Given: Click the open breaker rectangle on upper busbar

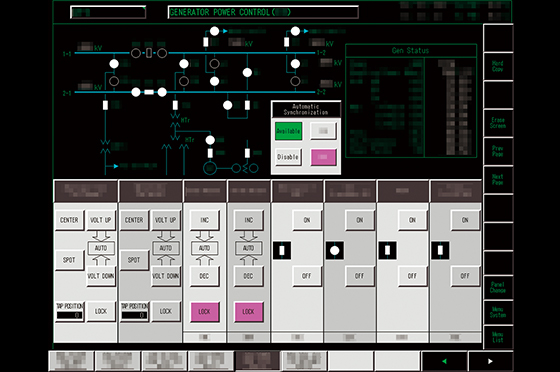Looking at the screenshot, I should [149, 53].
